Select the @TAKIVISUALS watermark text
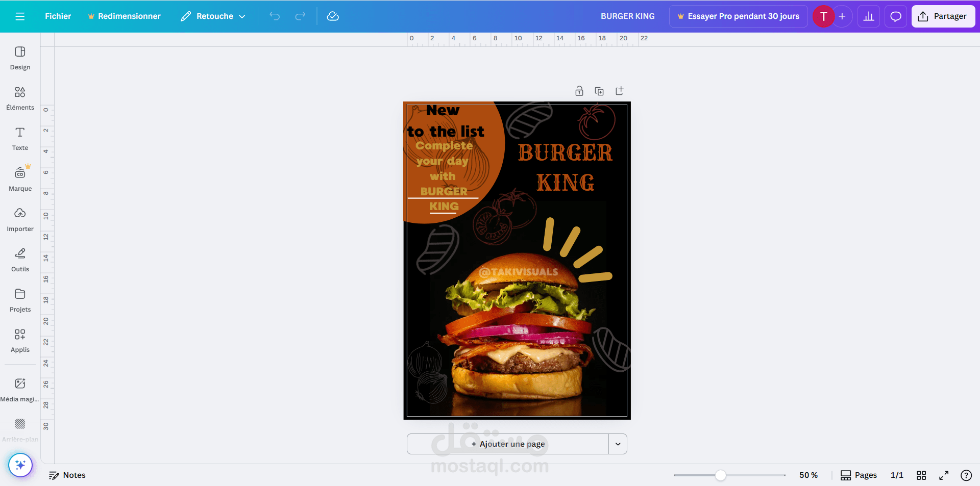Image resolution: width=980 pixels, height=486 pixels. [519, 272]
